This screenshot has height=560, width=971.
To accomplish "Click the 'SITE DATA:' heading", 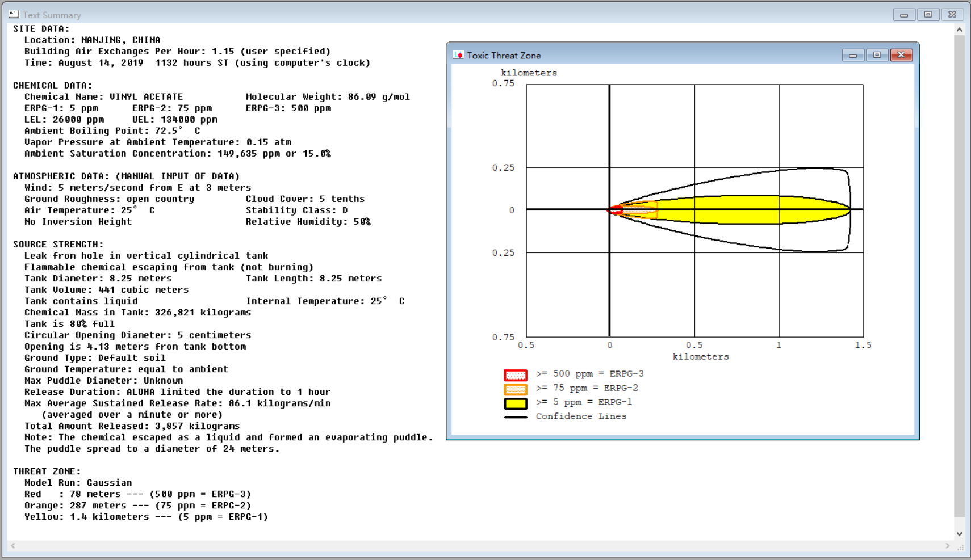I will click(x=41, y=29).
